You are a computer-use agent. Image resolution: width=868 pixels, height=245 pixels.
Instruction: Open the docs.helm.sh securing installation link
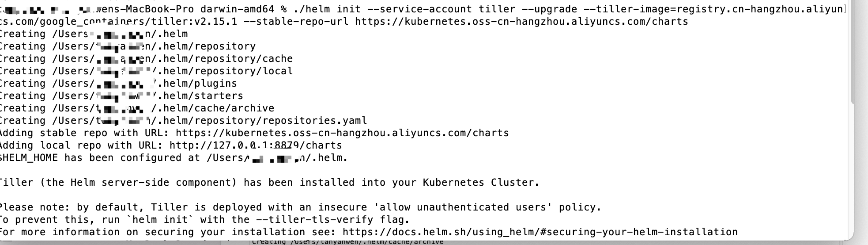tap(540, 232)
